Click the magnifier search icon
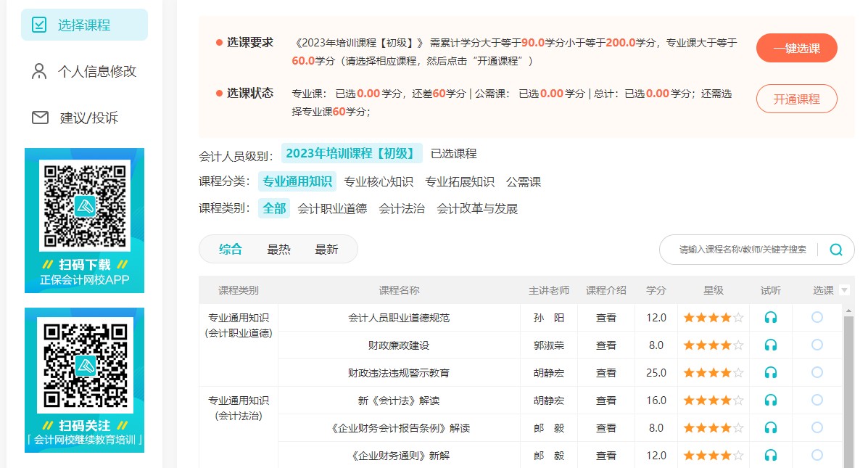 [836, 250]
